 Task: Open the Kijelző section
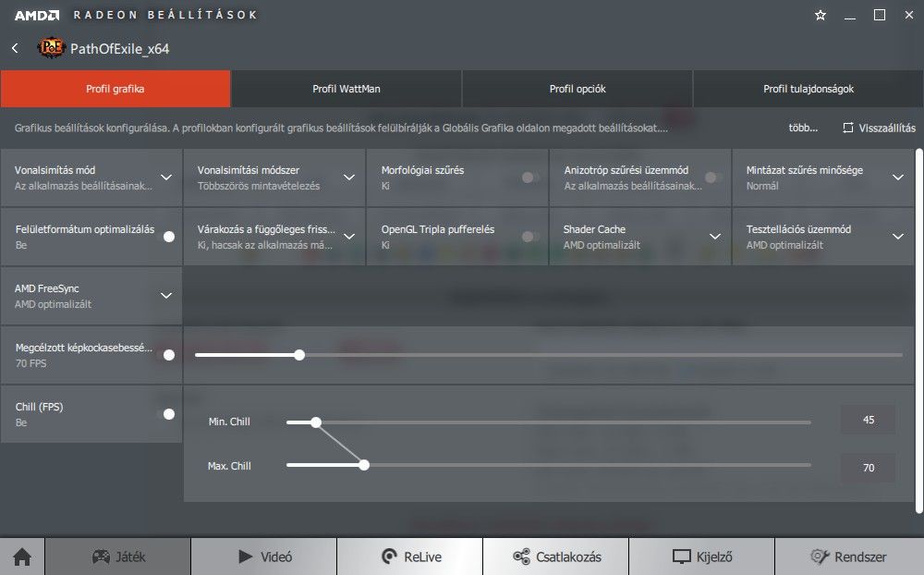pos(702,557)
